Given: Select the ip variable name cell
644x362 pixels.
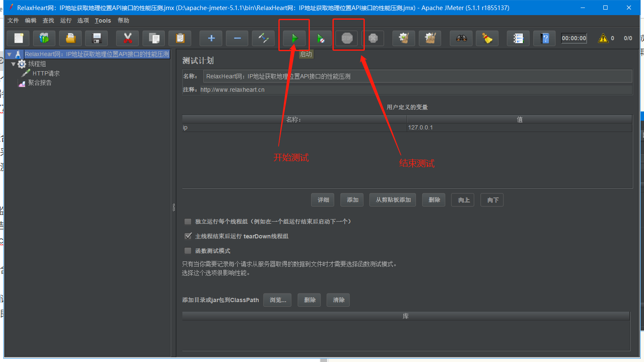Looking at the screenshot, I should [294, 127].
